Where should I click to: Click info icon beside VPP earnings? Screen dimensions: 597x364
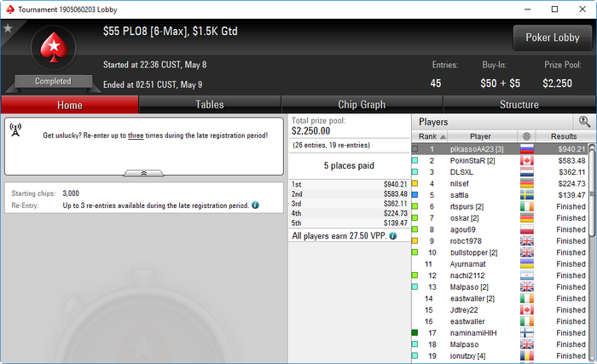click(393, 236)
